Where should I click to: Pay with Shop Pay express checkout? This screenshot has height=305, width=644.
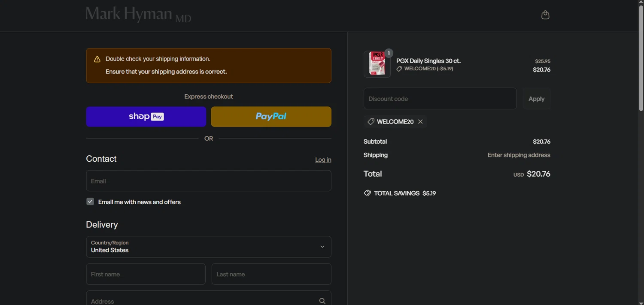[146, 117]
